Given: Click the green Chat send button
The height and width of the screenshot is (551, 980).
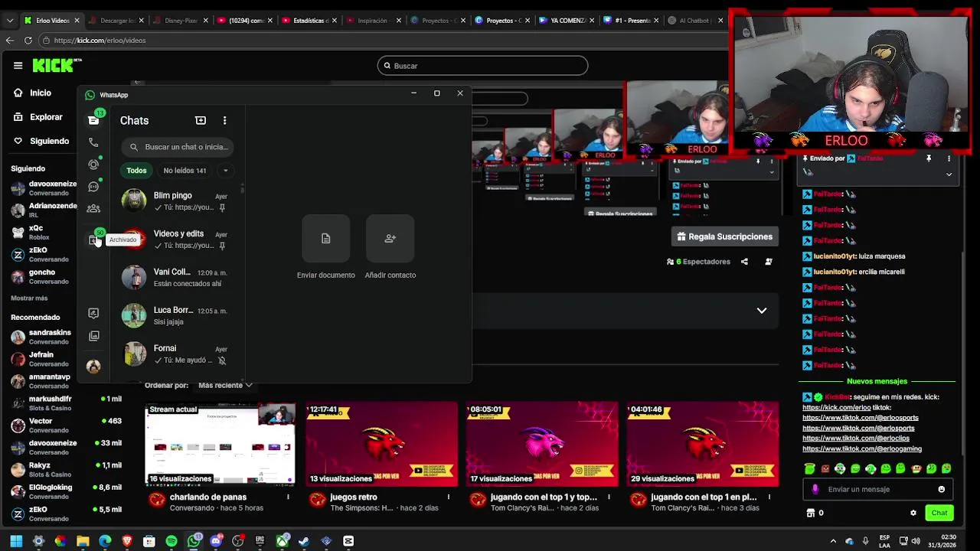Looking at the screenshot, I should 939,513.
